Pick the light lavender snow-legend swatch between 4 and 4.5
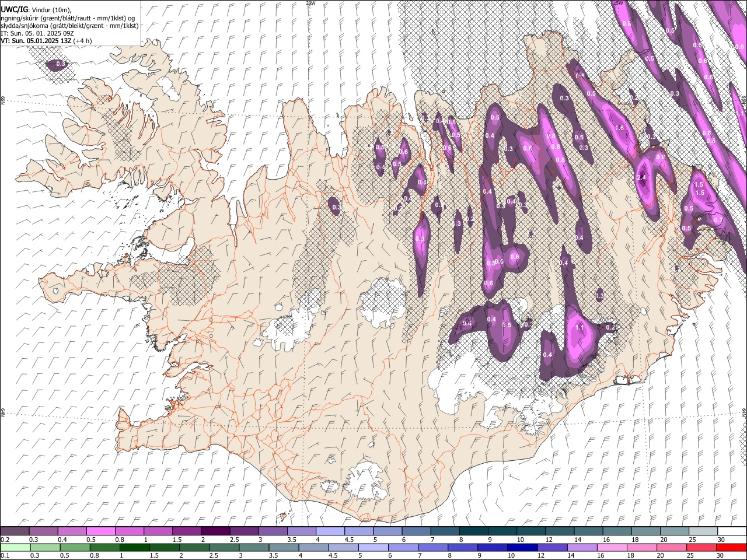Screen dimensions: 747x560 click(x=330, y=531)
